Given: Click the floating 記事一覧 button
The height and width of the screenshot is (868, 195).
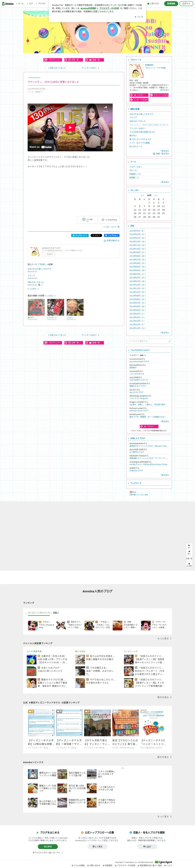Looking at the screenshot, I should tap(189, 558).
